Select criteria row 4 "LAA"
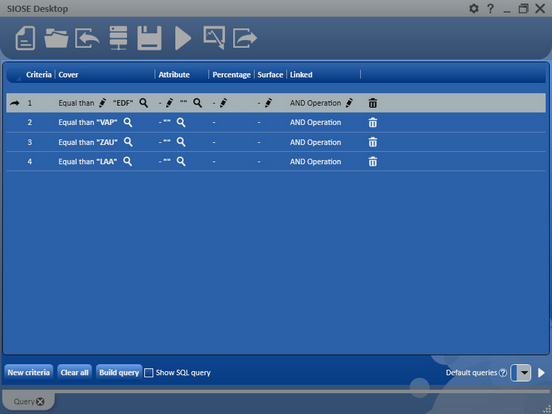The width and height of the screenshot is (552, 414). click(276, 162)
